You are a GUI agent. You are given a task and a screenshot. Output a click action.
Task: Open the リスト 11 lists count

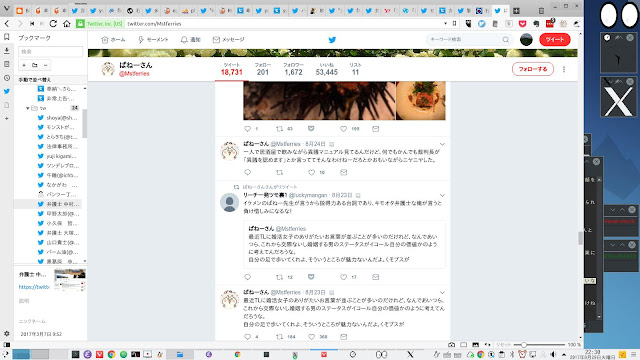356,70
